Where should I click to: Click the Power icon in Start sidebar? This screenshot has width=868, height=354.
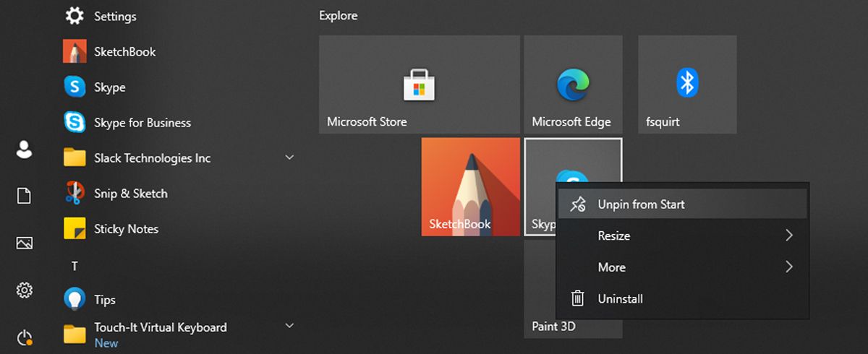[x=24, y=337]
